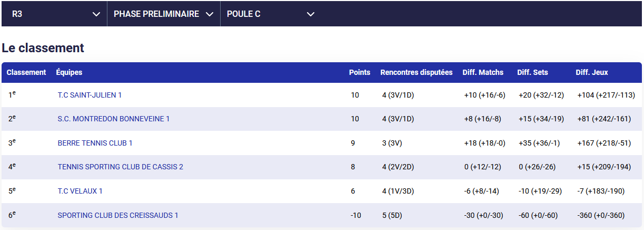Open S.C. MONTREDON BONNEVEINE 1 team link

tap(114, 119)
